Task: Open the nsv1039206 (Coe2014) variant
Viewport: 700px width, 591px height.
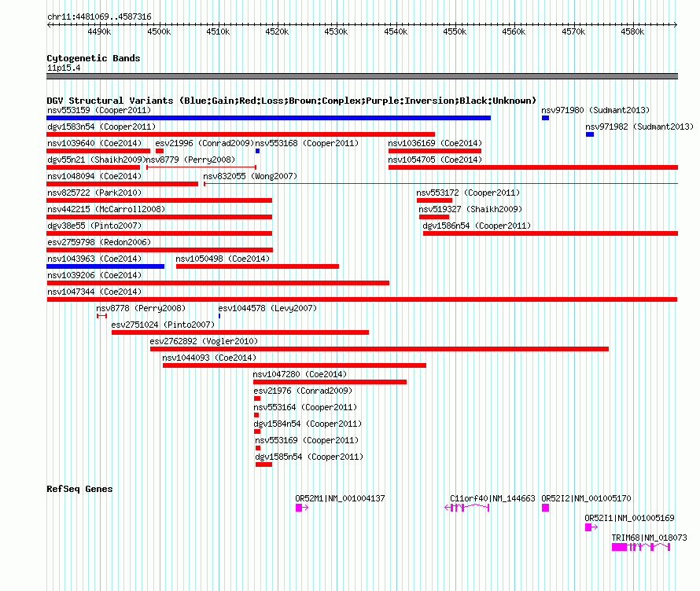Action: click(x=94, y=275)
